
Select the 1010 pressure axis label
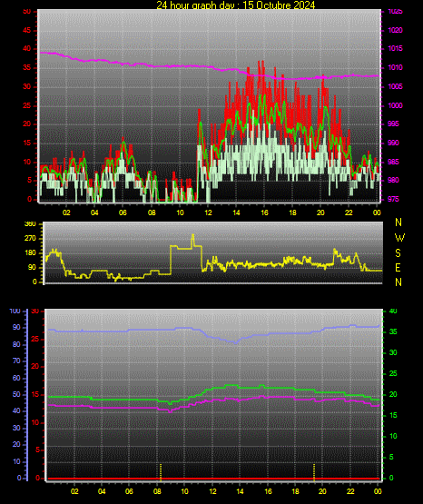click(395, 67)
